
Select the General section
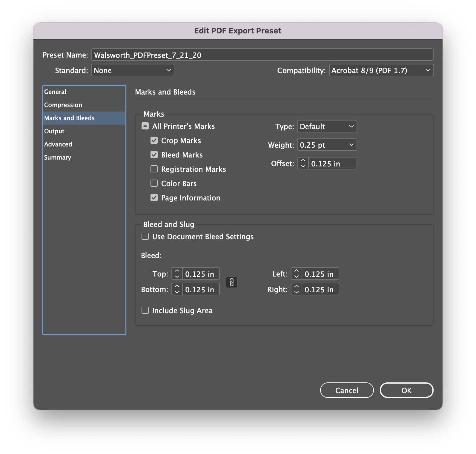coord(84,92)
